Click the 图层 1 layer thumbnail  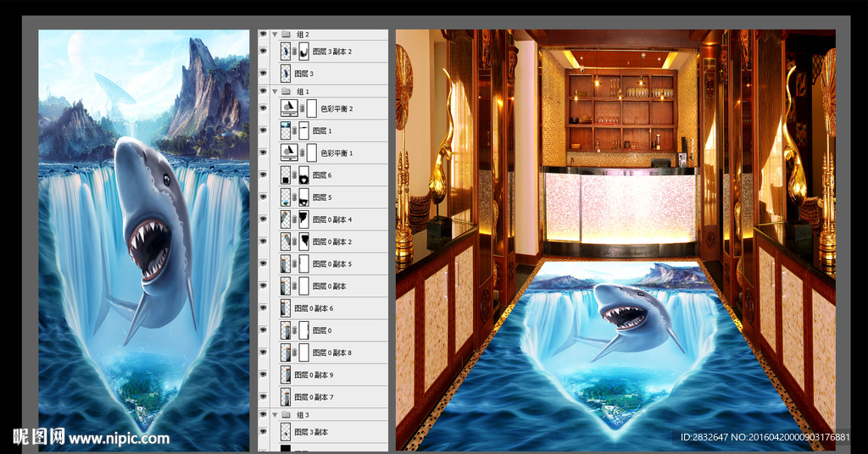286,130
